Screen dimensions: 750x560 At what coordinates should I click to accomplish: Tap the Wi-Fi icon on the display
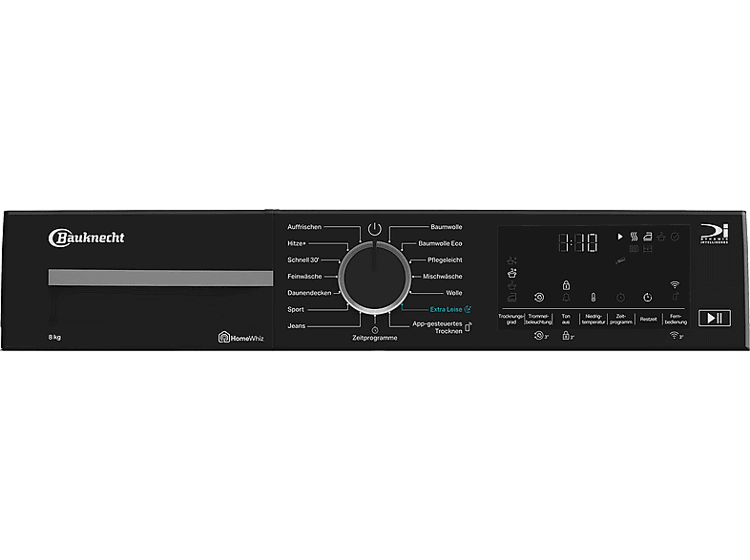click(675, 284)
